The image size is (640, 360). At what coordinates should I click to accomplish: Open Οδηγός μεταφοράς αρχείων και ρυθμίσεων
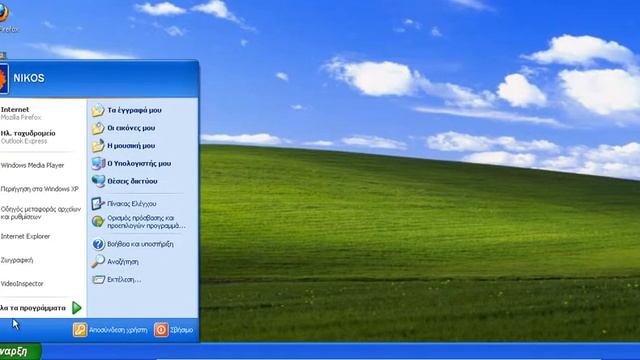(x=41, y=213)
